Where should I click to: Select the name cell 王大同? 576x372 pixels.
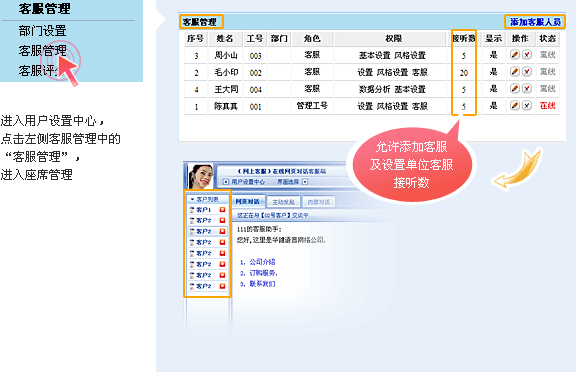coord(226,89)
